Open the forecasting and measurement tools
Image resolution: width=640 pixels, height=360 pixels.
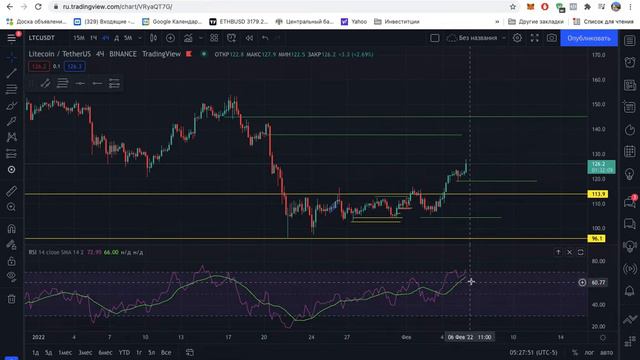tap(11, 153)
